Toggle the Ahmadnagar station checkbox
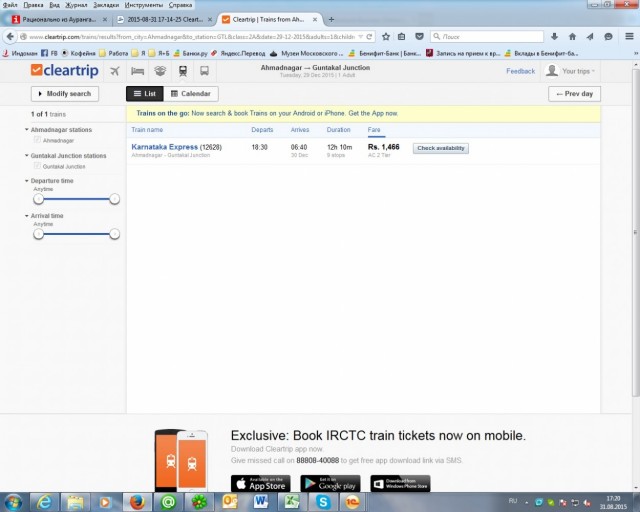The height and width of the screenshot is (512, 640). pyautogui.click(x=38, y=141)
